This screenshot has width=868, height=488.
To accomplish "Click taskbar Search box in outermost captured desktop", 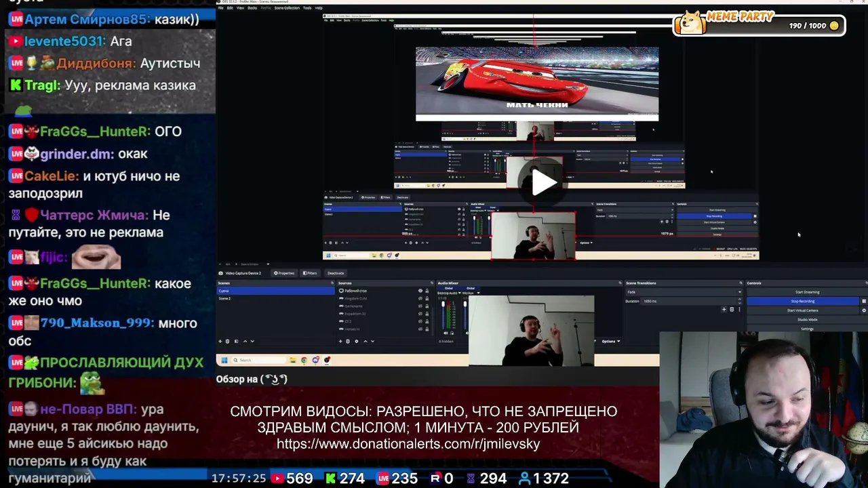I will [x=259, y=360].
